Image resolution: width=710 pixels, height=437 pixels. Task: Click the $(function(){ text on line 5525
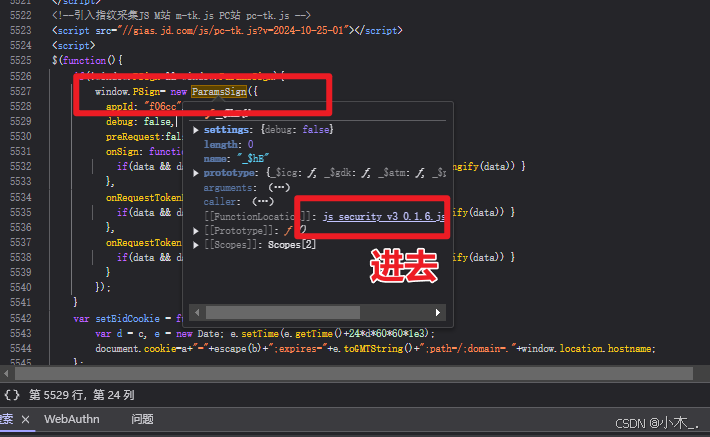(x=87, y=61)
